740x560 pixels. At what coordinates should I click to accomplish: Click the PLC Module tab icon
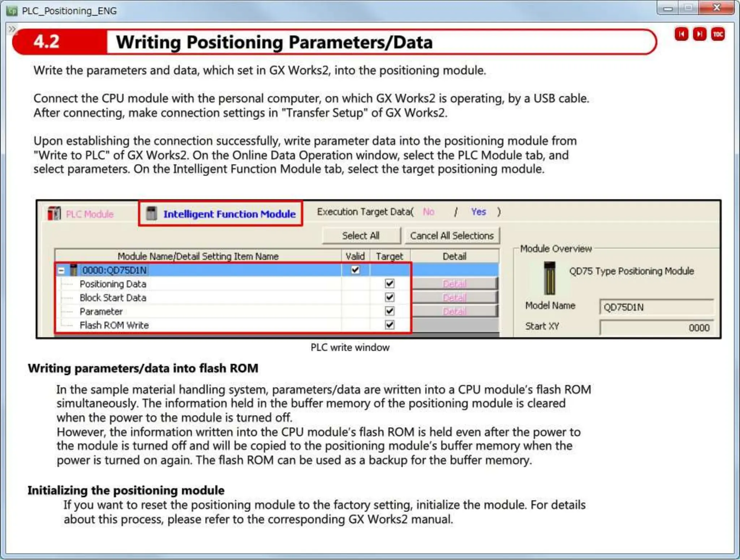(54, 214)
